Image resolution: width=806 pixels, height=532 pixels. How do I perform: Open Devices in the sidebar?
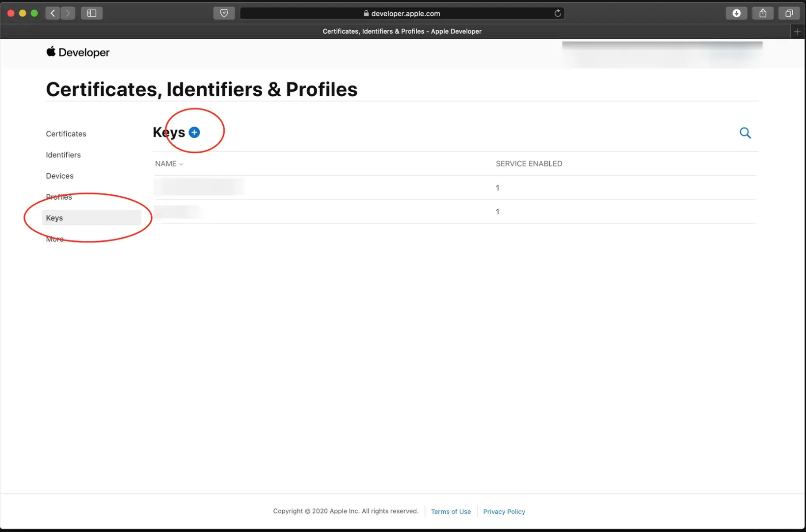59,176
